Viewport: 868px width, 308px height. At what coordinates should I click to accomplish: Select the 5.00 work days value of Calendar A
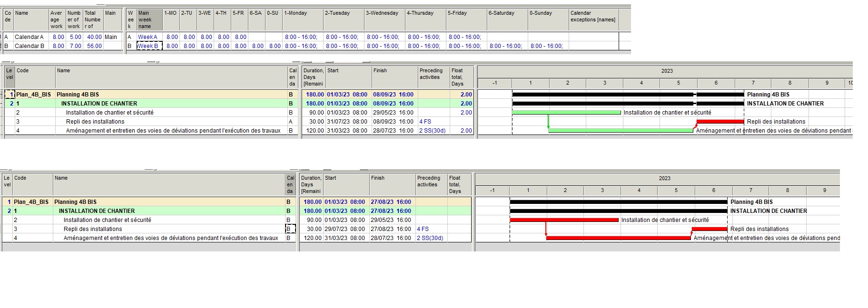point(74,37)
